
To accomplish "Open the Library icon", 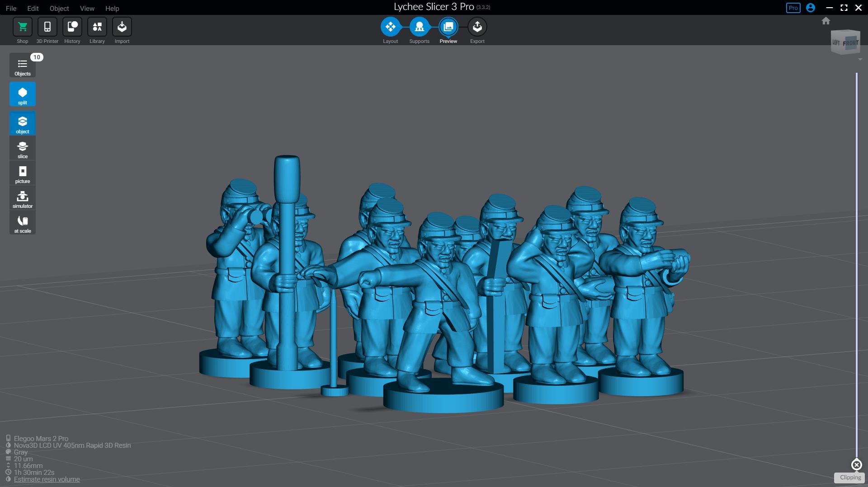I will [97, 27].
